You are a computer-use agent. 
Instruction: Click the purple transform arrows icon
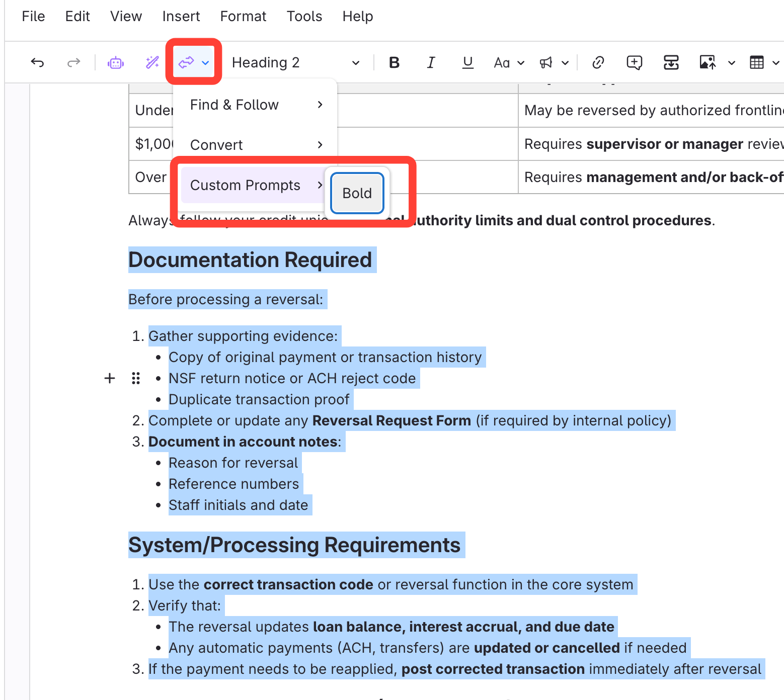click(186, 62)
